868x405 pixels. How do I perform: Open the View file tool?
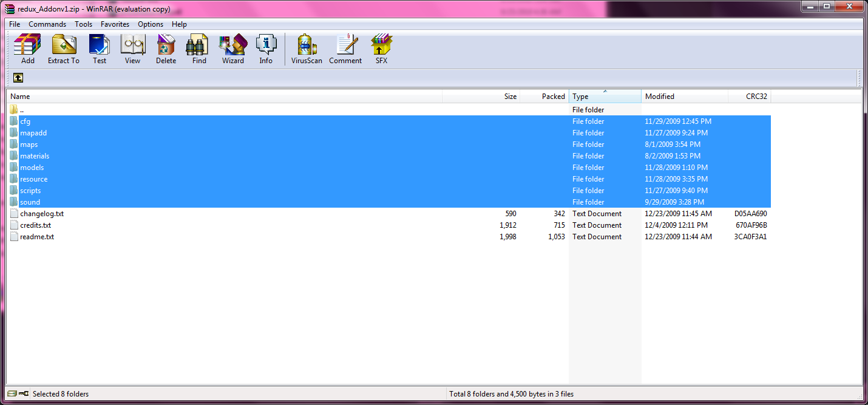132,49
